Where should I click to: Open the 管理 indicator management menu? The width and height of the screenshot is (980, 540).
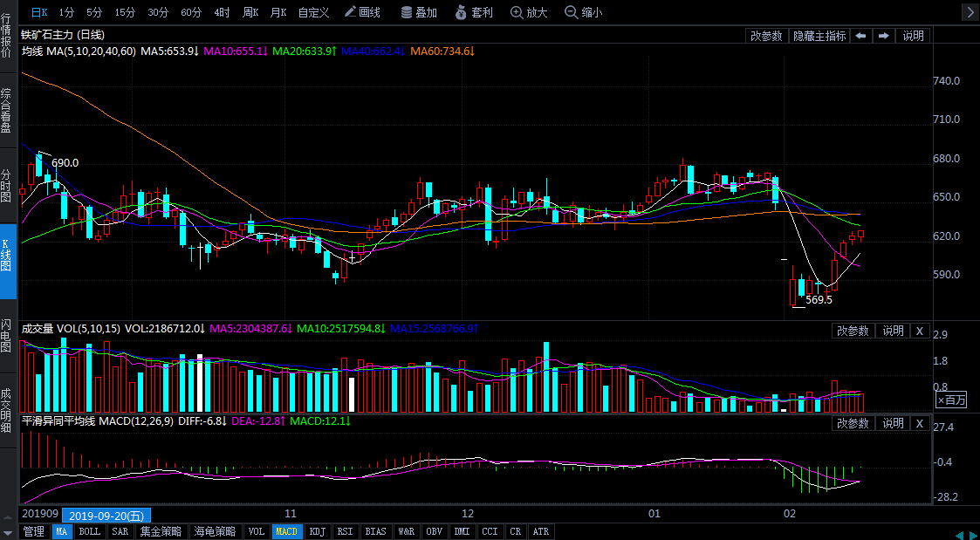[x=33, y=531]
